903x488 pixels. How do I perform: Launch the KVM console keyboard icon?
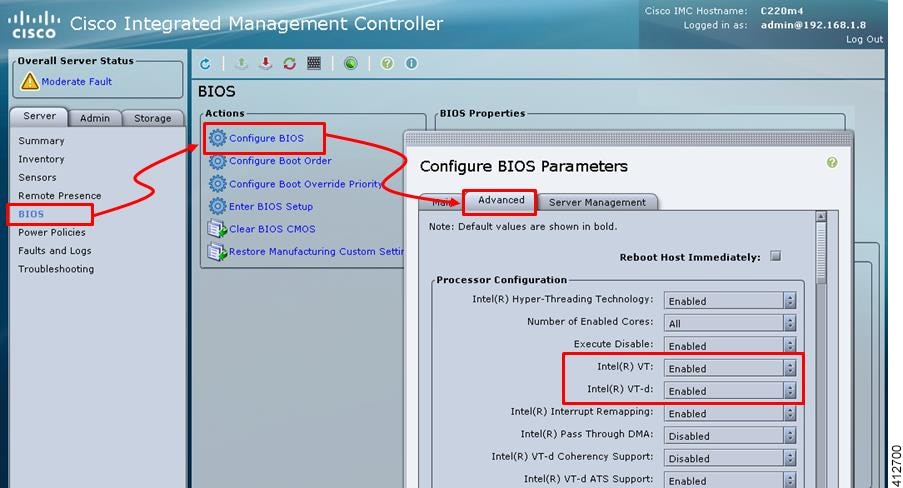[314, 63]
